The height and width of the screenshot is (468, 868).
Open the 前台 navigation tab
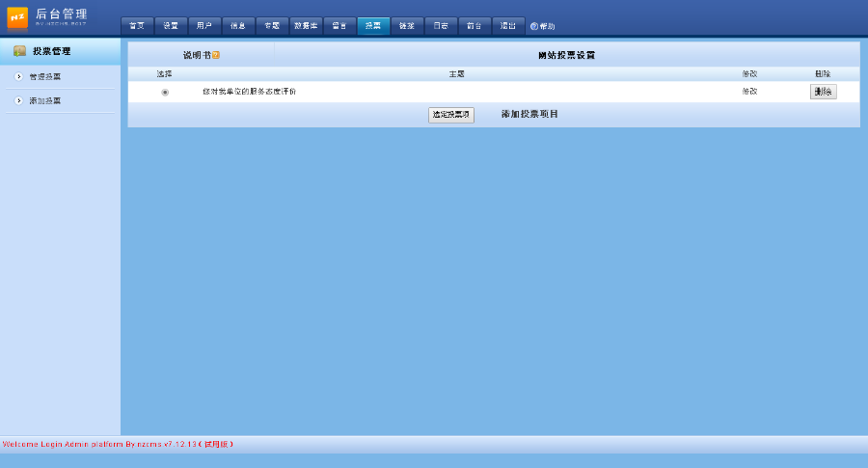point(475,26)
